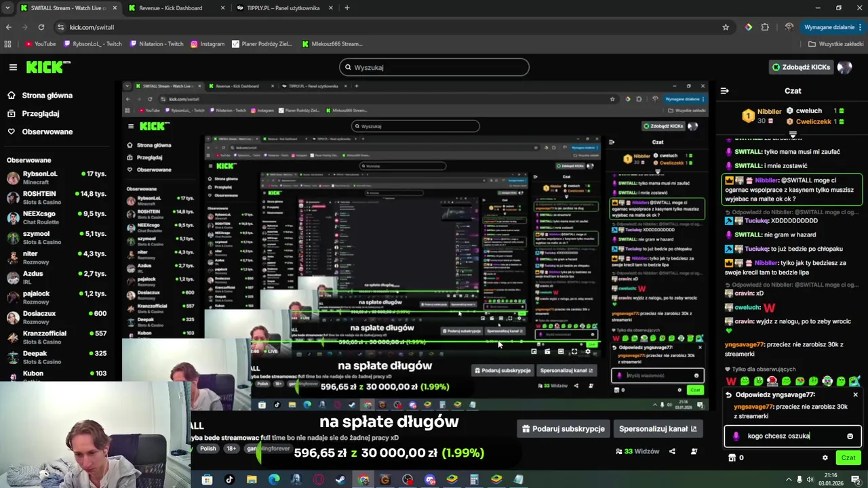
Task: Send message with green Czat button
Action: 848,458
